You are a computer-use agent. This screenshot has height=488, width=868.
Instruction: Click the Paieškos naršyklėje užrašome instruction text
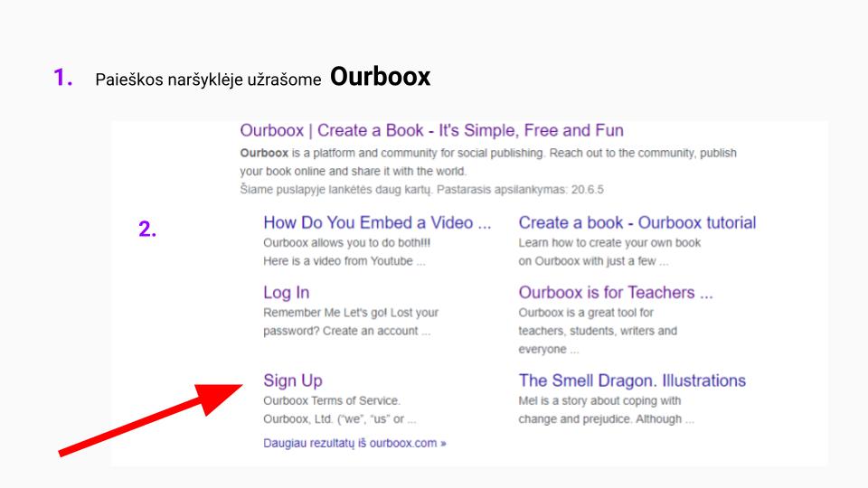(208, 80)
